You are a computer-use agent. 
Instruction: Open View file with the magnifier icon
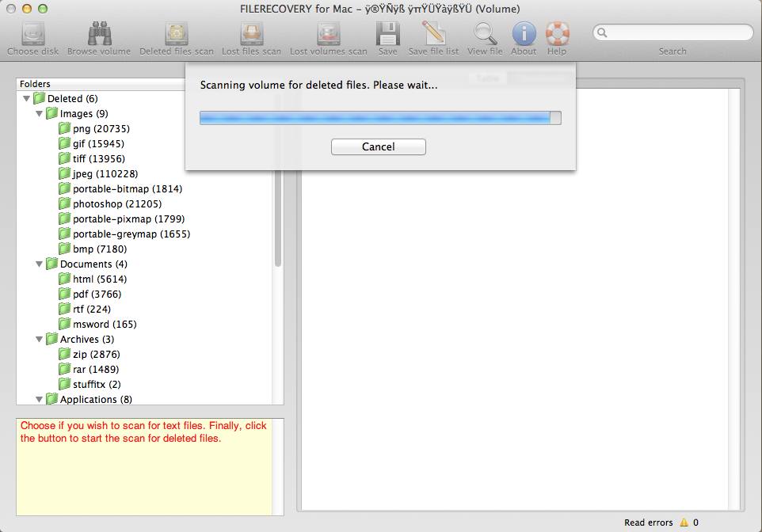485,33
